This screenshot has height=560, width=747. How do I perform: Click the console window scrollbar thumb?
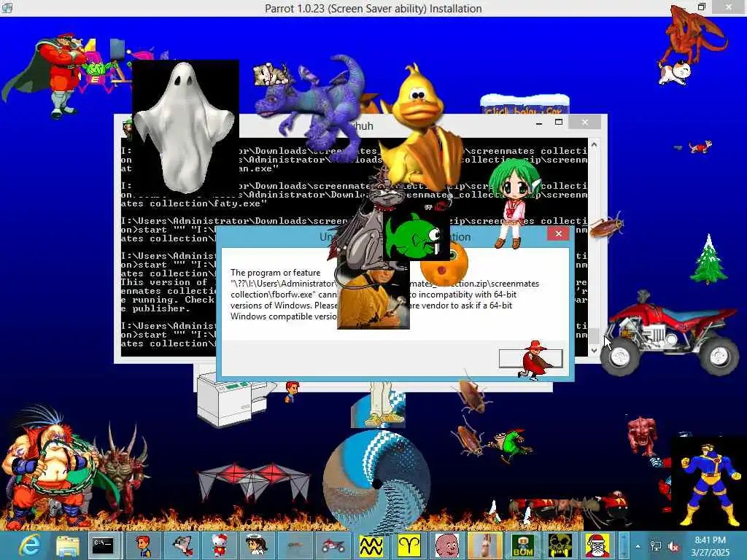coord(594,335)
